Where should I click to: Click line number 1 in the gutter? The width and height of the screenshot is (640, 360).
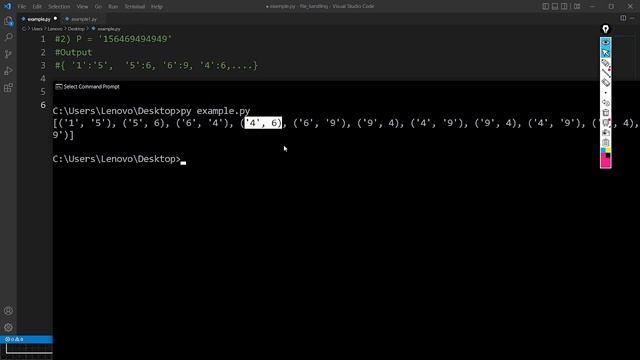[x=43, y=39]
